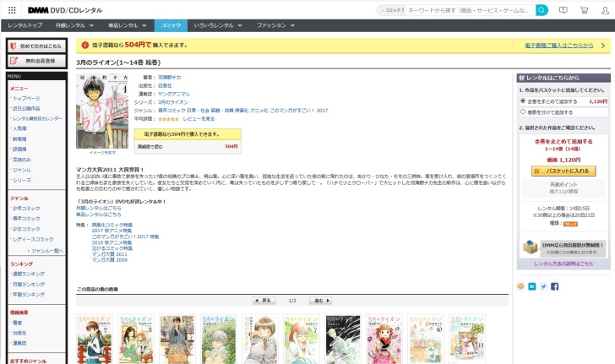The height and width of the screenshot is (364, 615).
Task: Open sidebar 少年コミック genre link
Action: [26, 209]
